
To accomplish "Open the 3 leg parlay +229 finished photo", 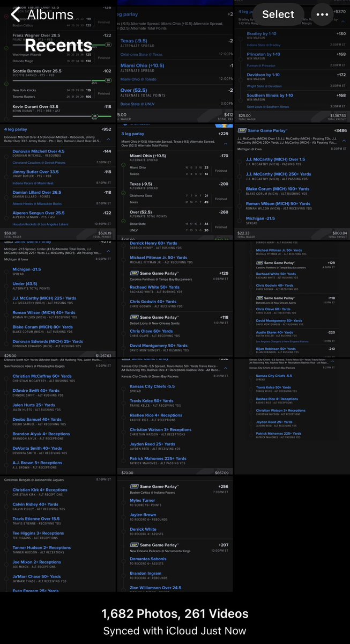I will [175, 183].
